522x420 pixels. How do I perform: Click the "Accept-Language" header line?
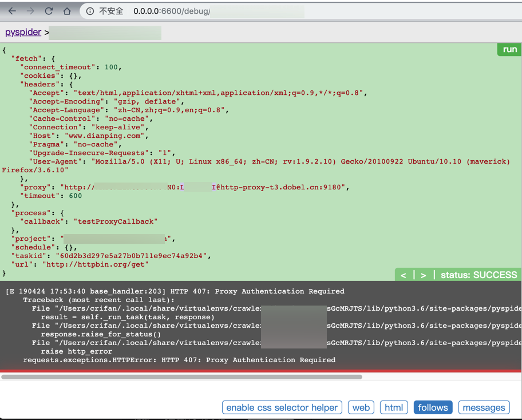coord(129,110)
